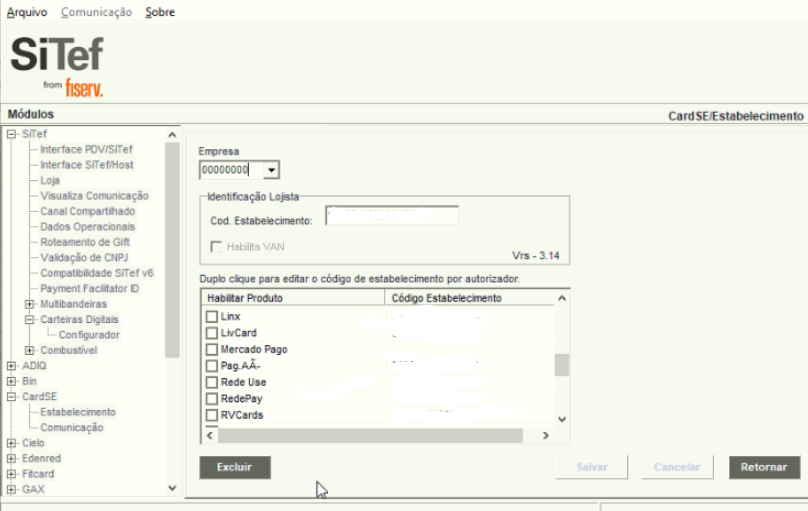The height and width of the screenshot is (511, 808).
Task: Expand the ADIQ module
Action: (x=11, y=366)
